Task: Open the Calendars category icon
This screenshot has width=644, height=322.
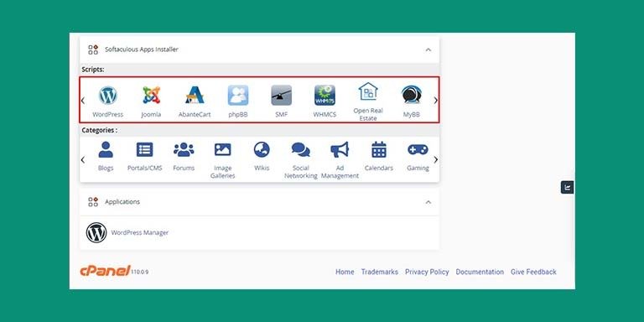Action: click(x=379, y=149)
